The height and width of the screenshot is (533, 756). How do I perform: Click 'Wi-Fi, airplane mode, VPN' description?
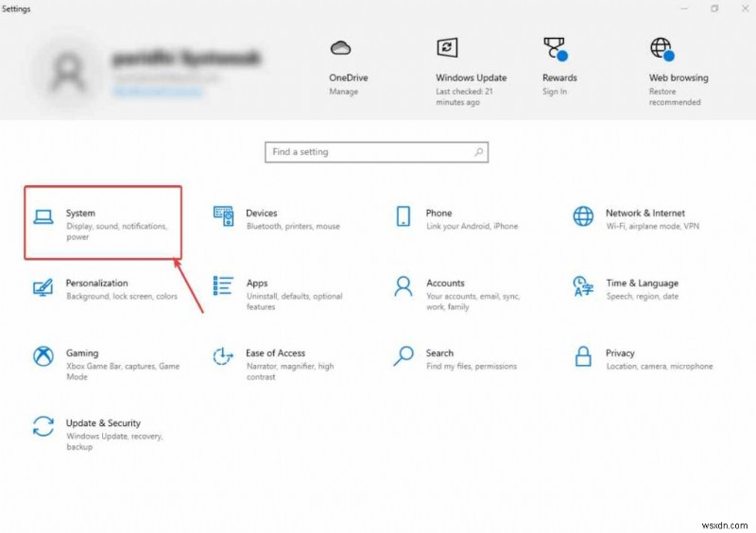coord(652,226)
